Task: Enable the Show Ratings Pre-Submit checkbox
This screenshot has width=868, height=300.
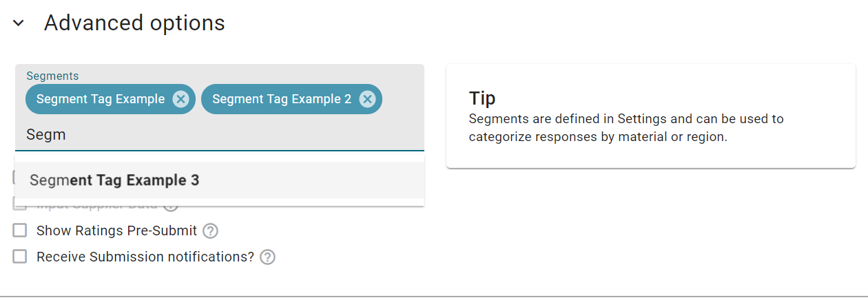Action: tap(20, 231)
